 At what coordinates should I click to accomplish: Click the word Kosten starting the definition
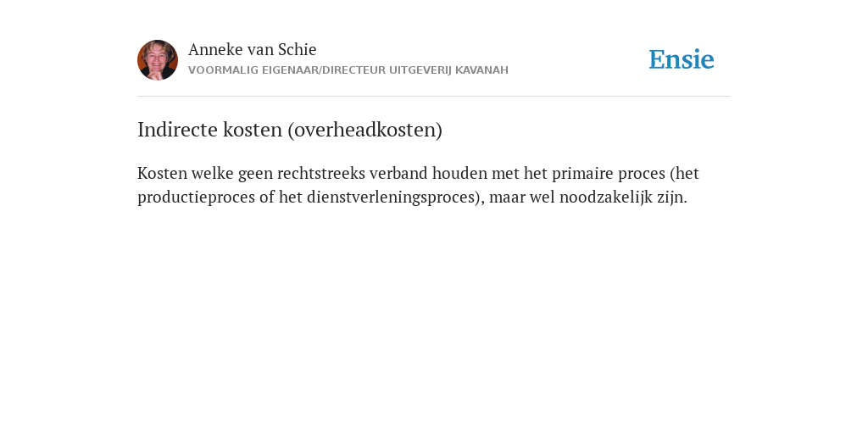(x=162, y=173)
